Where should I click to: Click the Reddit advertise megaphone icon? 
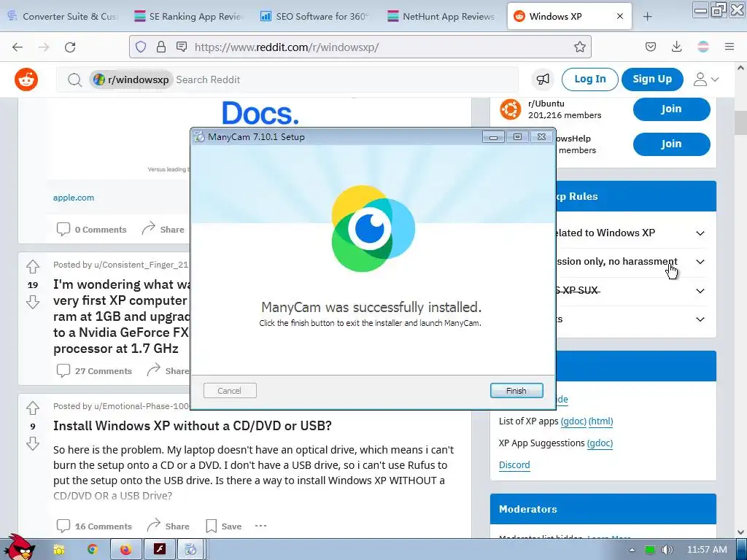coord(543,79)
